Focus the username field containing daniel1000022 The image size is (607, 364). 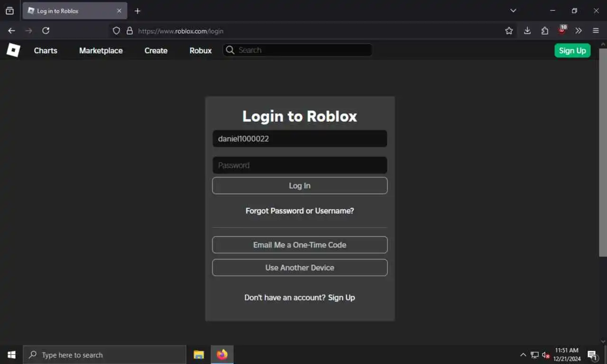pos(300,139)
